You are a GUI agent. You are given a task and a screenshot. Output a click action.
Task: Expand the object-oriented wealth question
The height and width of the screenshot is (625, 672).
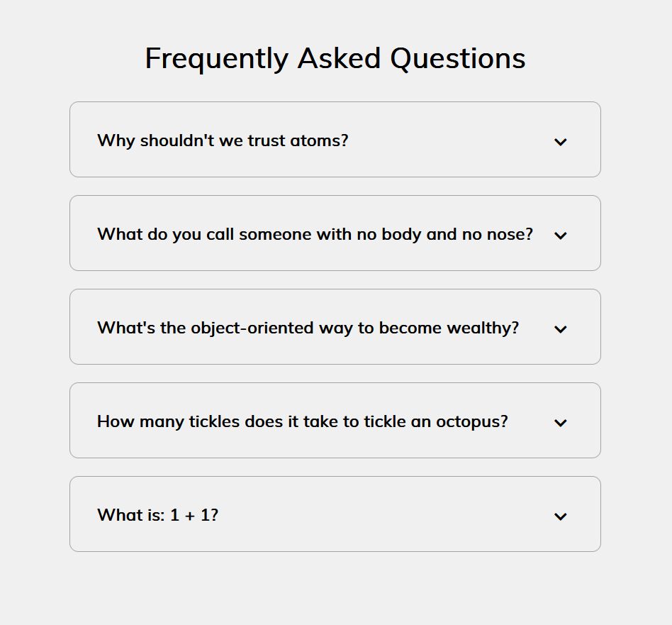pyautogui.click(x=560, y=329)
